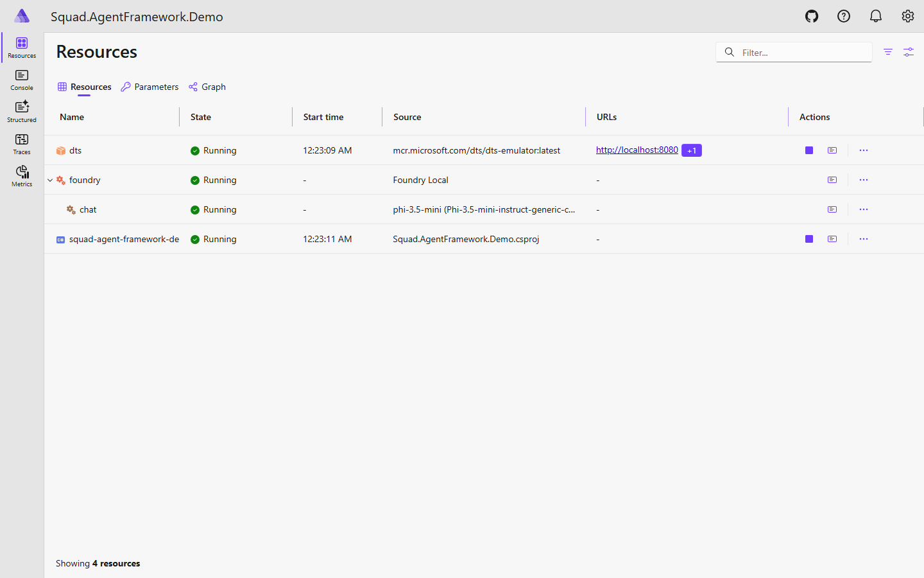Open the http://localhost:8080 link
The height and width of the screenshot is (578, 924).
click(x=637, y=150)
